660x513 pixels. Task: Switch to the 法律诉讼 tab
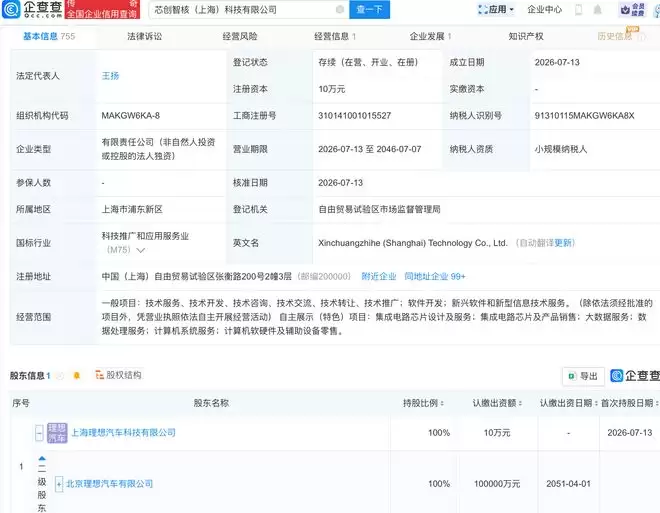point(144,36)
